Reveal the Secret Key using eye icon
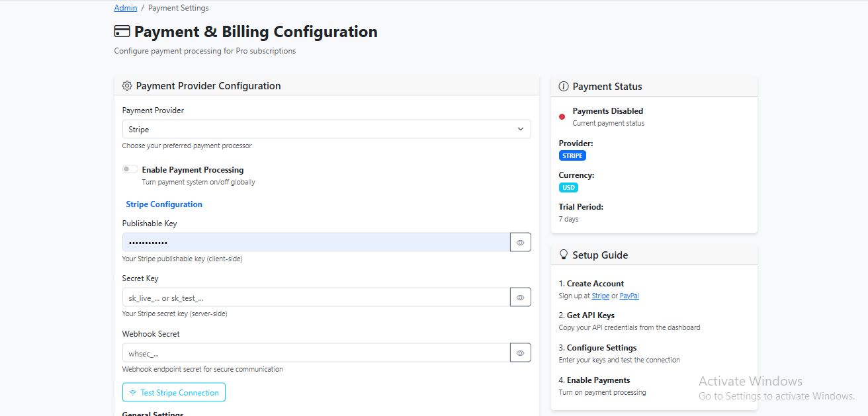 [x=520, y=298]
